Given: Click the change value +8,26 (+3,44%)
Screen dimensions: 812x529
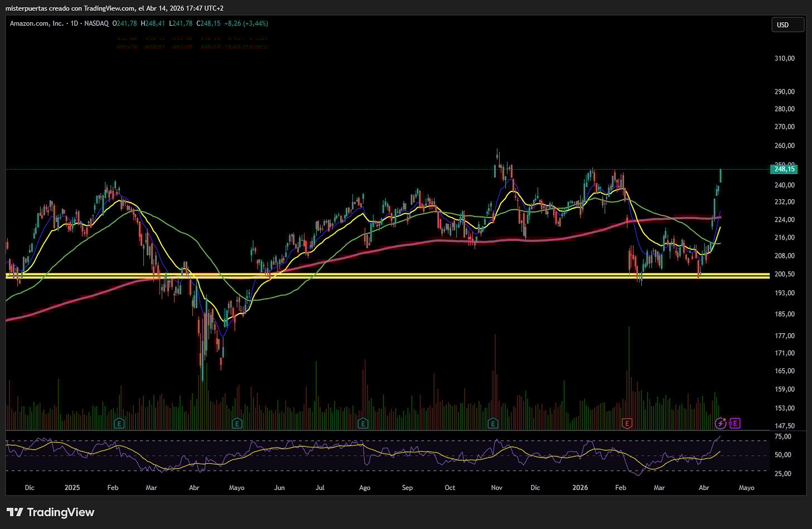Looking at the screenshot, I should coord(246,23).
